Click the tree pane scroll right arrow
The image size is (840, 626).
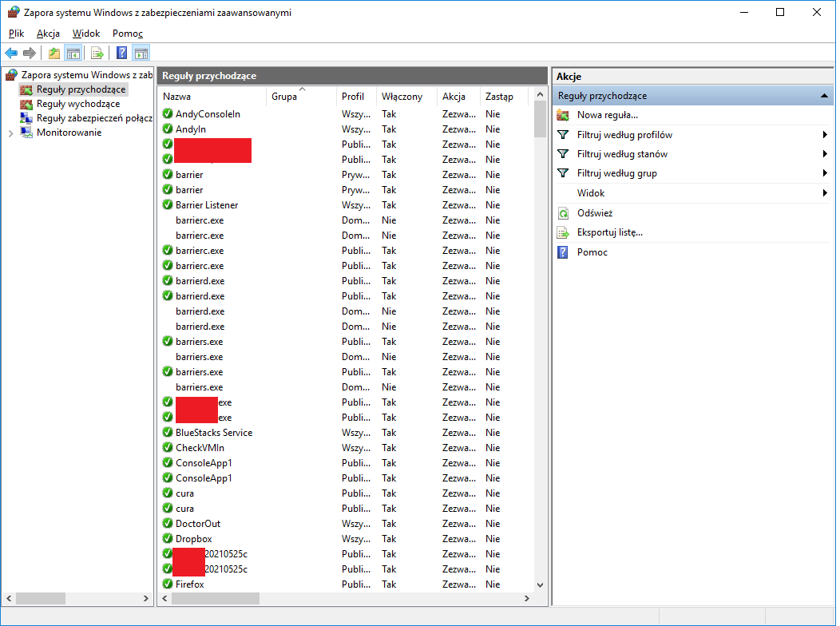tap(145, 598)
